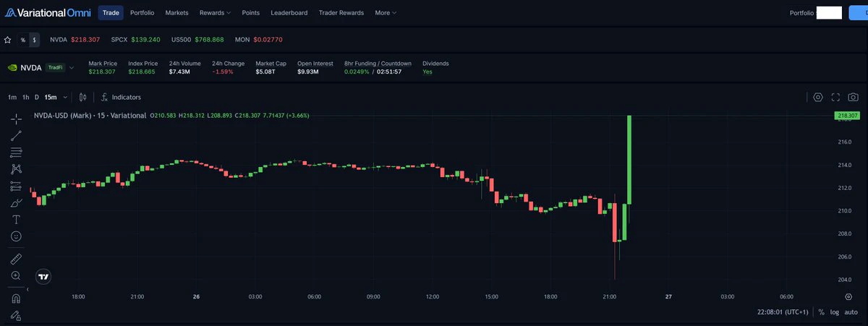Enter fullscreen chart mode
Screen dimensions: 868x326
835,97
